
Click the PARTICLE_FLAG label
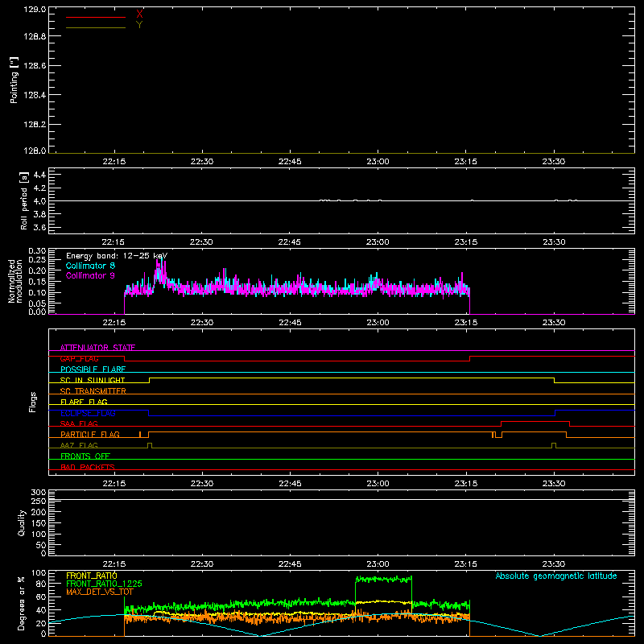coord(90,435)
